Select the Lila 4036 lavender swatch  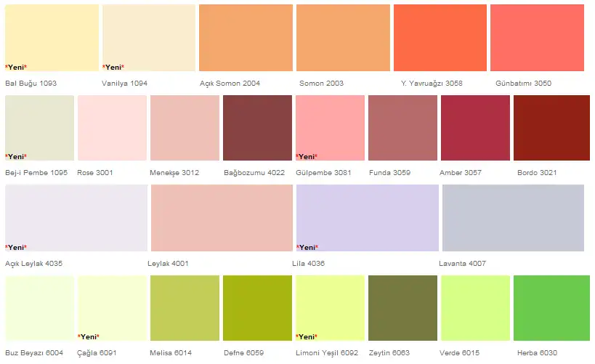[368, 218]
